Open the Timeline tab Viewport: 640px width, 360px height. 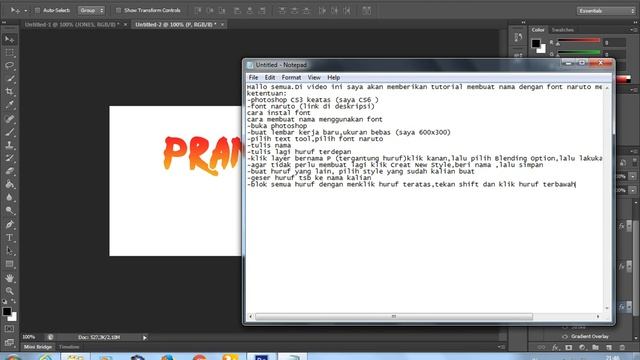click(69, 347)
